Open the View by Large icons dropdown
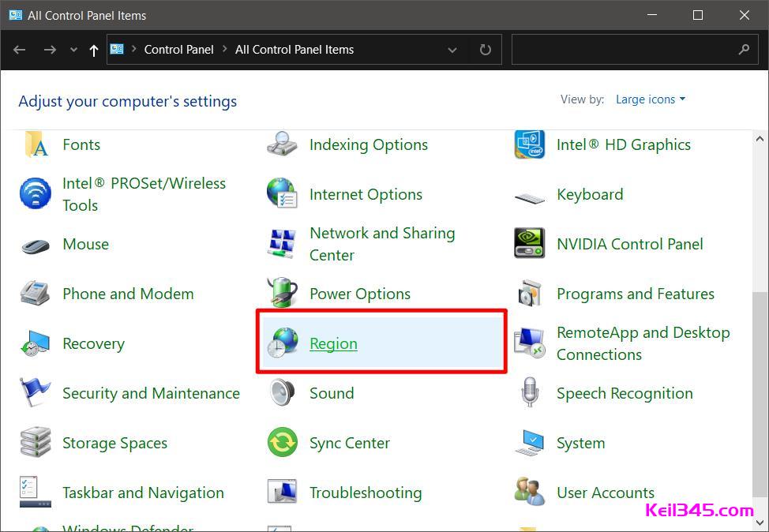The height and width of the screenshot is (532, 769). [651, 99]
